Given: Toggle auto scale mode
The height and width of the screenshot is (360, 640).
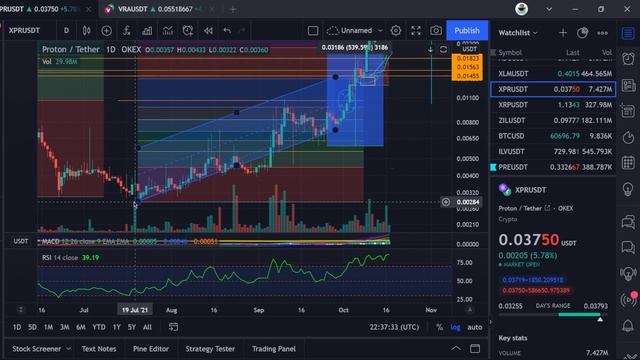Looking at the screenshot, I should coord(475,327).
